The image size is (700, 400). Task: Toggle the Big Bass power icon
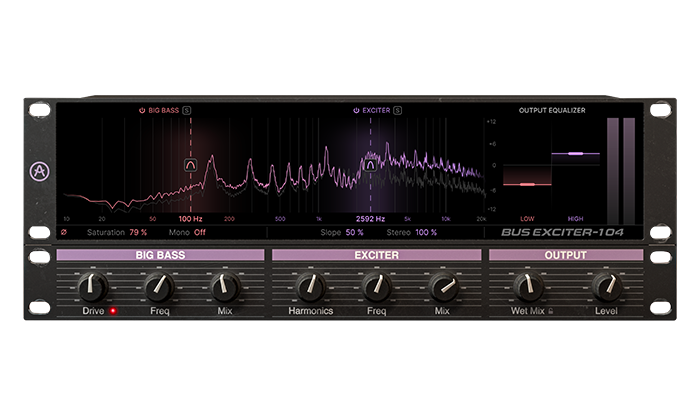(142, 110)
